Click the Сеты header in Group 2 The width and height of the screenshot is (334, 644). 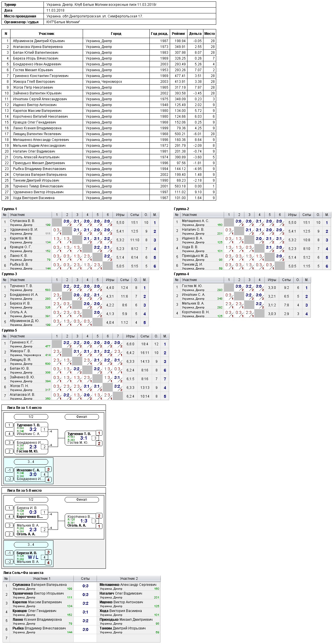point(307,215)
